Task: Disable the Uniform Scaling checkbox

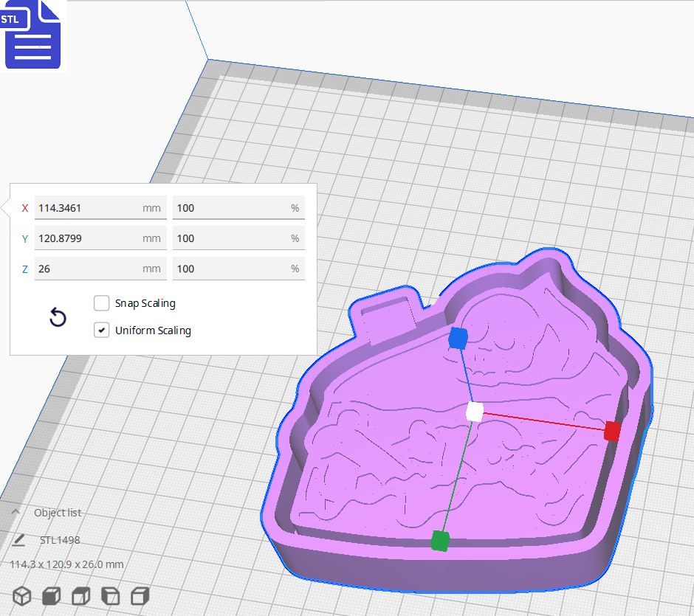Action: (102, 331)
